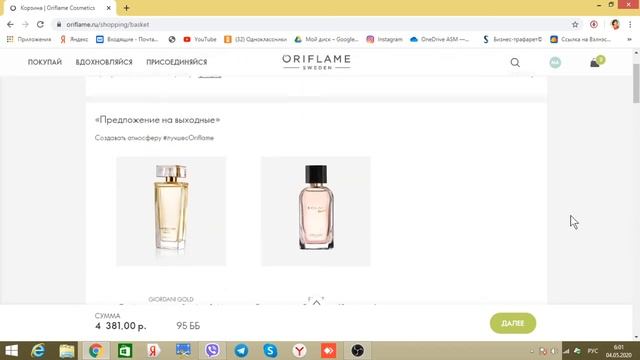Open the Одноклассники bookmark
Image resolution: width=640 pixels, height=360 pixels.
click(x=256, y=39)
